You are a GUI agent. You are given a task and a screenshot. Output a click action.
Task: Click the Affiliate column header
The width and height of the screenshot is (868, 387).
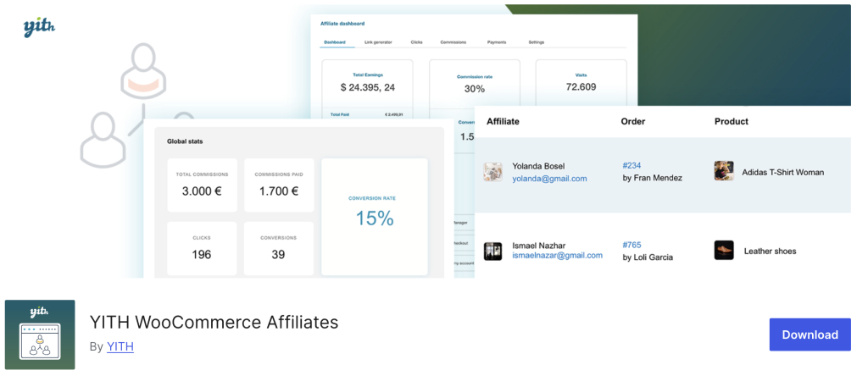(503, 121)
